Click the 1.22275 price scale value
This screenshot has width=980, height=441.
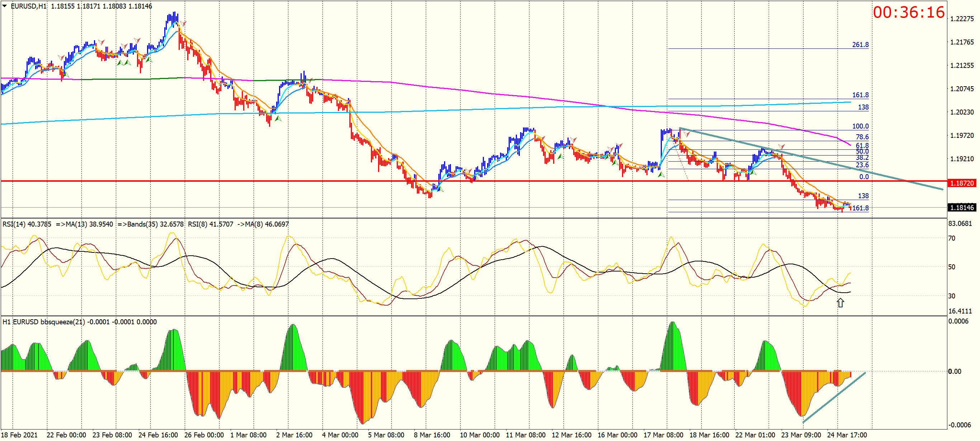pos(962,19)
